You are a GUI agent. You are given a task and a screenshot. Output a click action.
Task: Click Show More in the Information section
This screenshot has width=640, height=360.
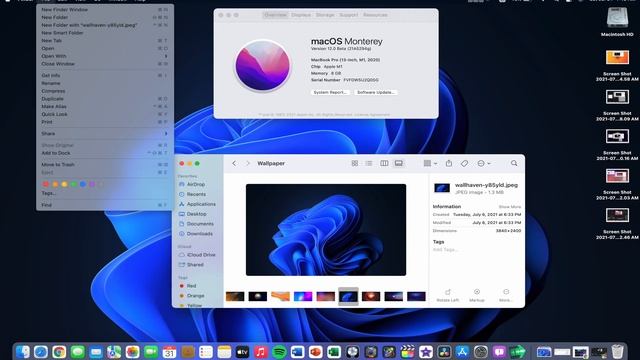pyautogui.click(x=510, y=207)
